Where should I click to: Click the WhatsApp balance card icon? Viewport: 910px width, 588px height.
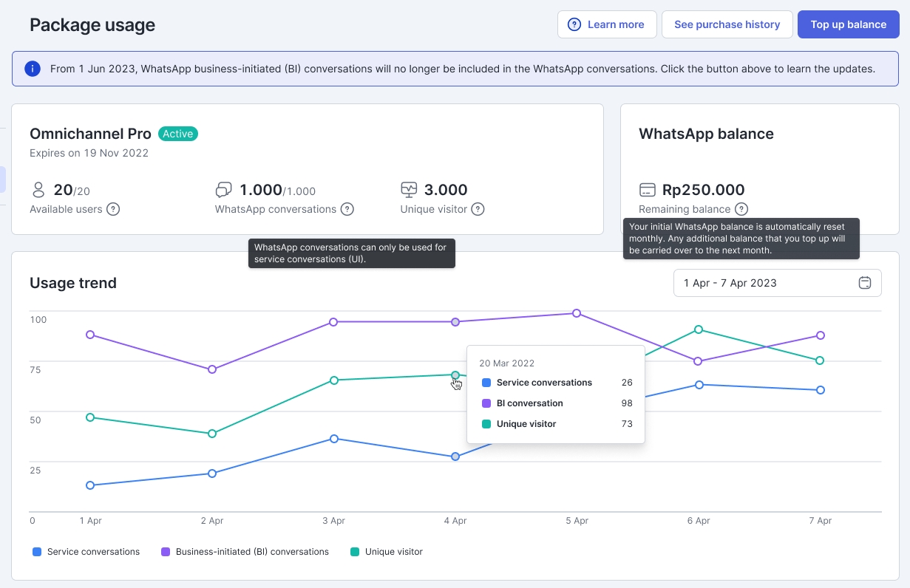(648, 189)
